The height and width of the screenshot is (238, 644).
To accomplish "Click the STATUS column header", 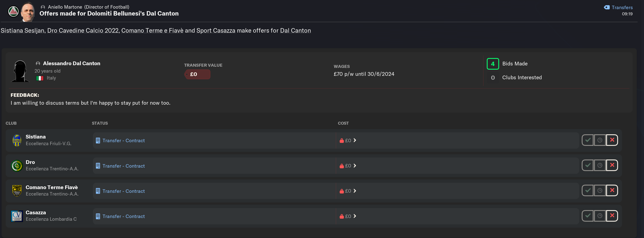I will click(100, 123).
